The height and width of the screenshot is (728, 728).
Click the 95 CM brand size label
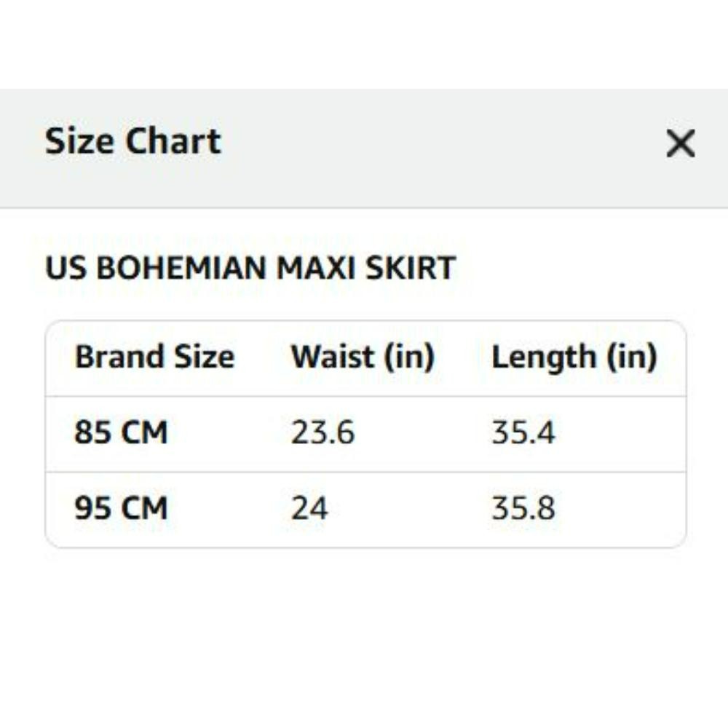tap(121, 508)
